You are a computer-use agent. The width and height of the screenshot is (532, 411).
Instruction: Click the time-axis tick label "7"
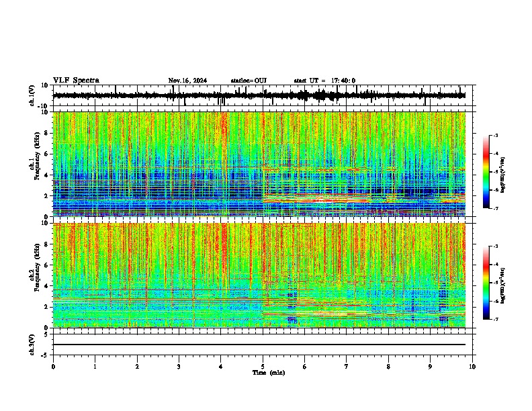347,367
